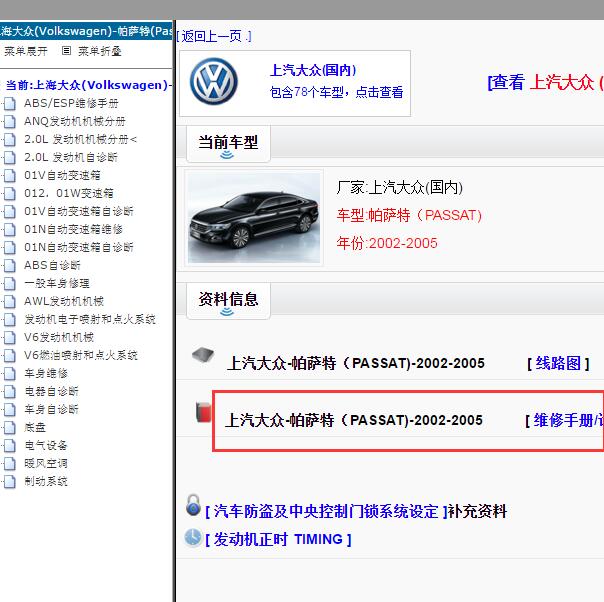Open the document icon beside AWL发动机机械
Screen dimensions: 604x602
(x=10, y=302)
